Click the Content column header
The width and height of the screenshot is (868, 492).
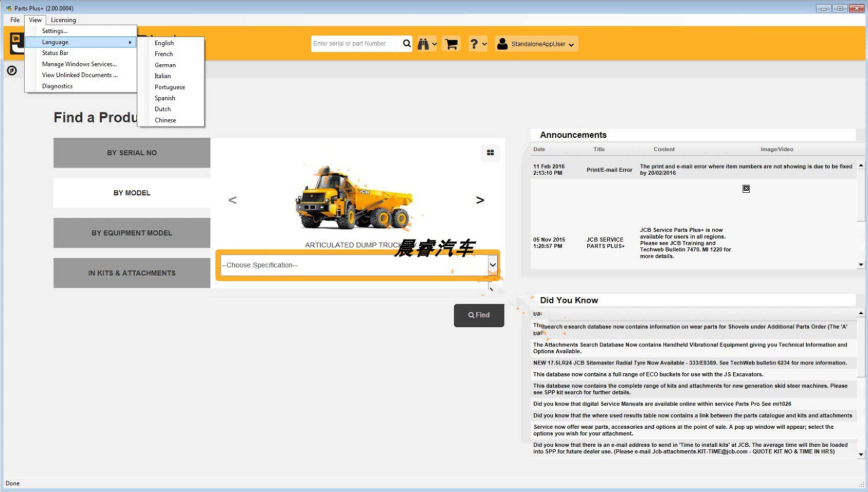coord(664,150)
